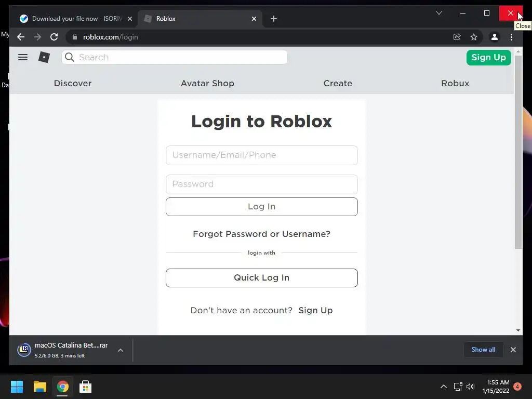Click the green Sign Up button

488,57
